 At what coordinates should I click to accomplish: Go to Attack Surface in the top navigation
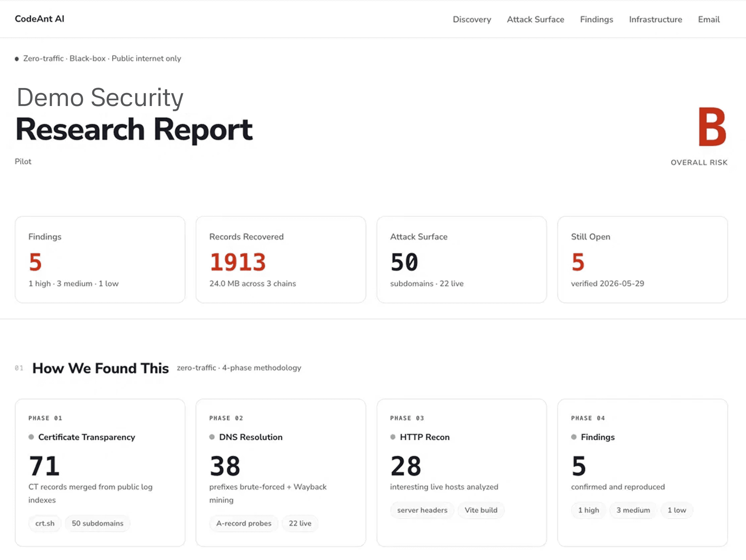coord(536,20)
